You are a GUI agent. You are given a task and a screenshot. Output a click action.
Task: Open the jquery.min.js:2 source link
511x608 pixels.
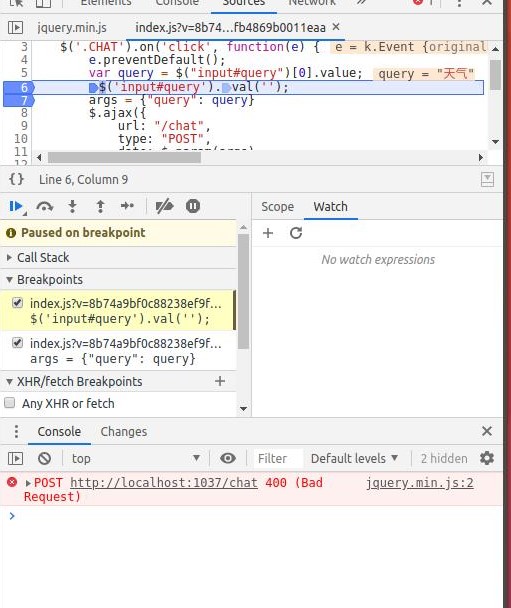pos(420,483)
